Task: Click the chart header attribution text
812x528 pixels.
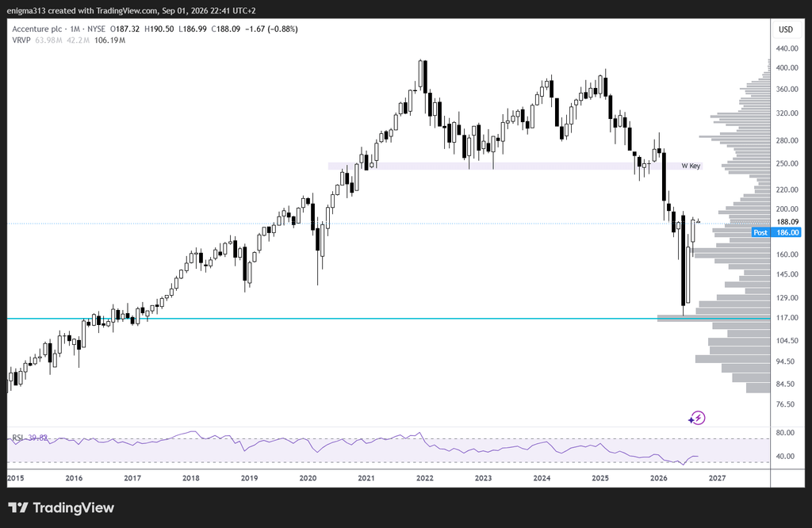Action: click(132, 10)
